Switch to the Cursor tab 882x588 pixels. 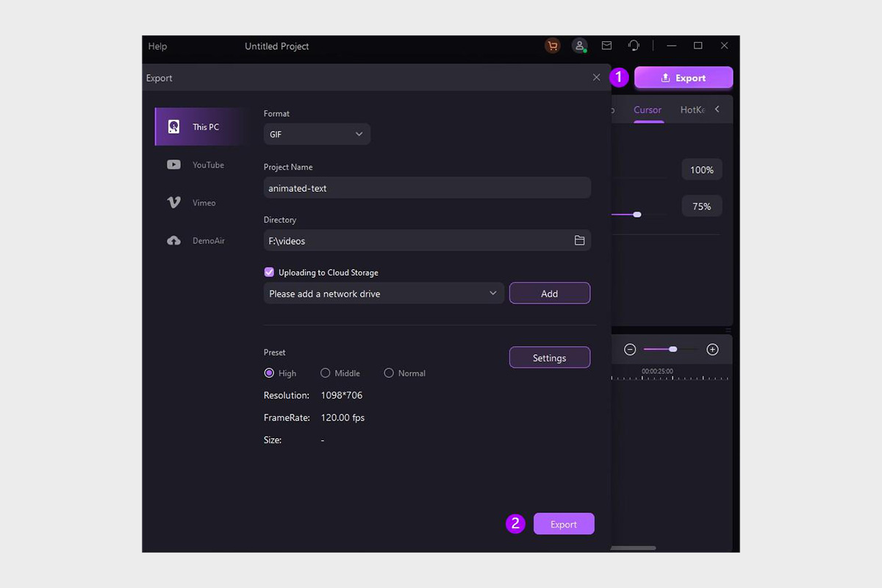[648, 110]
